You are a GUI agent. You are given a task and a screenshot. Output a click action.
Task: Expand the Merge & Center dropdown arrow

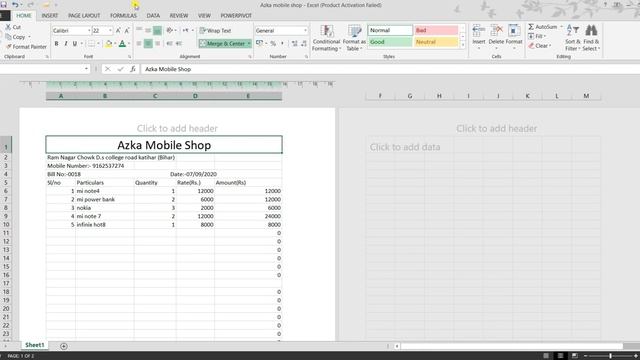[249, 43]
